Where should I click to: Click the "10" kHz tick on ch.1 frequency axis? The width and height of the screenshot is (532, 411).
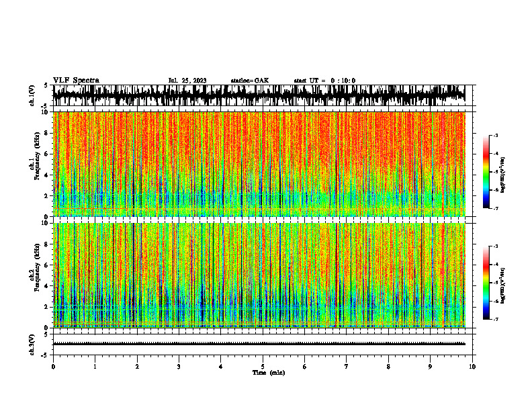coord(46,112)
